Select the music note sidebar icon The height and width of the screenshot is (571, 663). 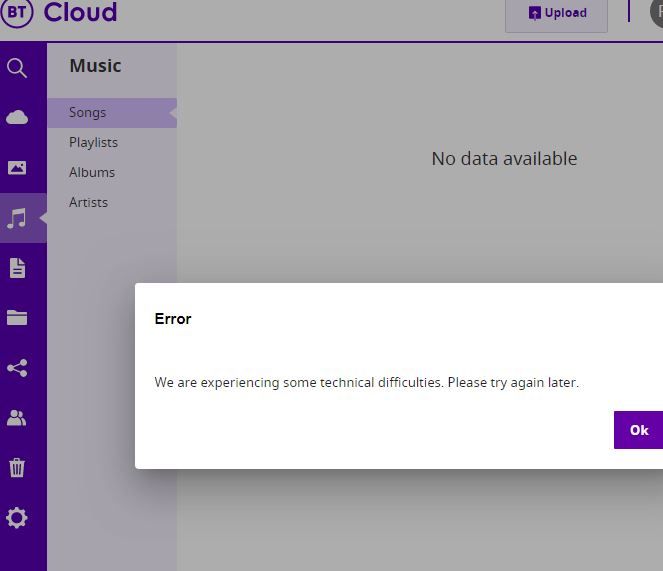click(17, 218)
